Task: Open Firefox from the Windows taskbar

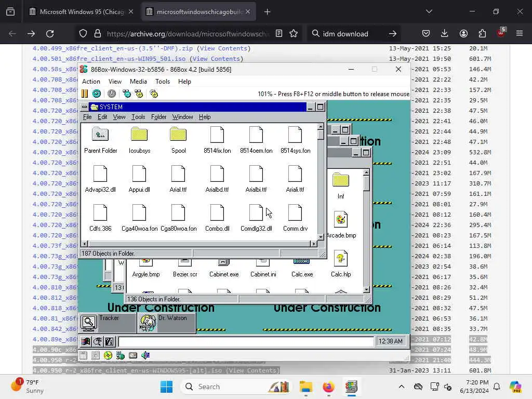Action: [328, 387]
